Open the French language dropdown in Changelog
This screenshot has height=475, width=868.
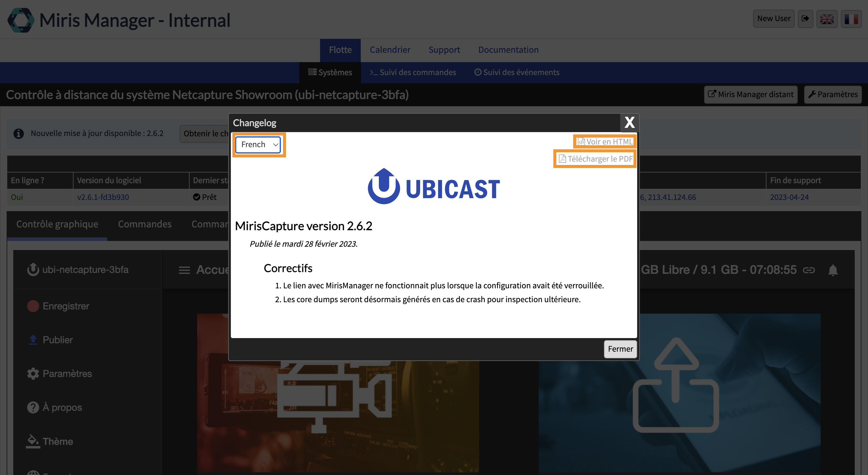click(x=258, y=145)
